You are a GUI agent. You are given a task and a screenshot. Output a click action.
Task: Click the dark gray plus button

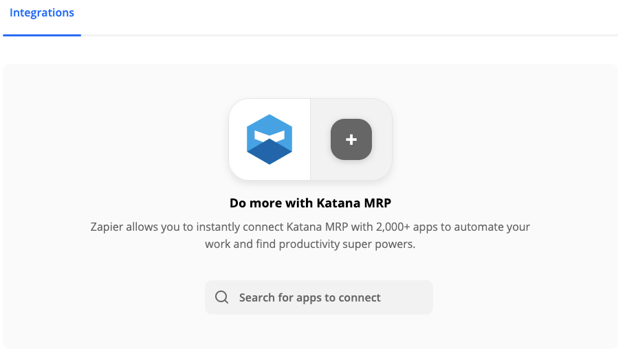click(x=351, y=139)
